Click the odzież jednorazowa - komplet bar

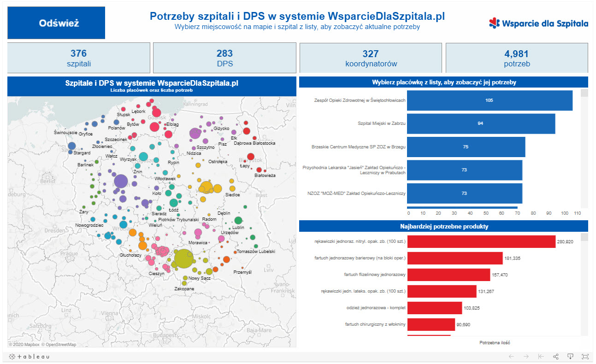(434, 308)
